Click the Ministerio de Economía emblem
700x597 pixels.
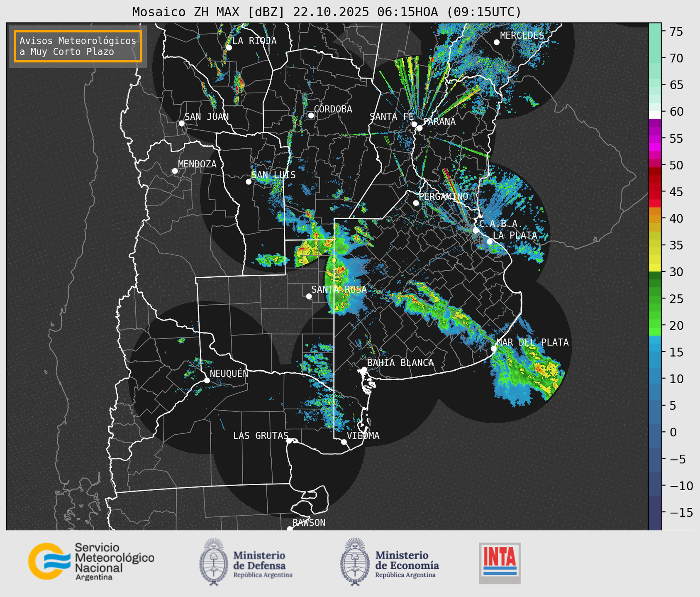click(x=356, y=562)
